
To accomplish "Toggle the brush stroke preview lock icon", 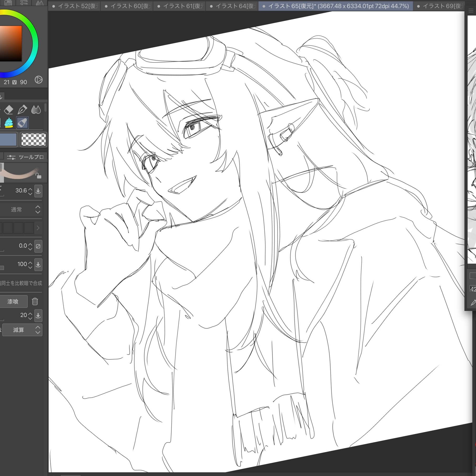I will [39, 176].
